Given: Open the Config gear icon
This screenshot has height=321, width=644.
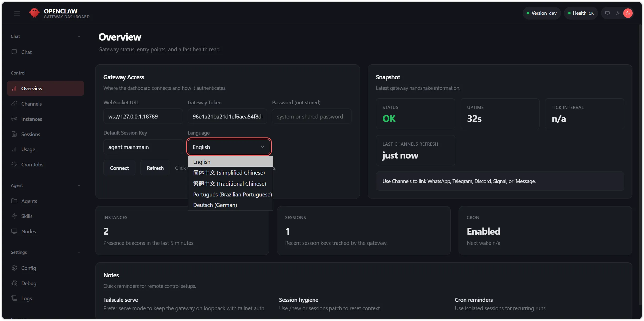Looking at the screenshot, I should click(14, 268).
